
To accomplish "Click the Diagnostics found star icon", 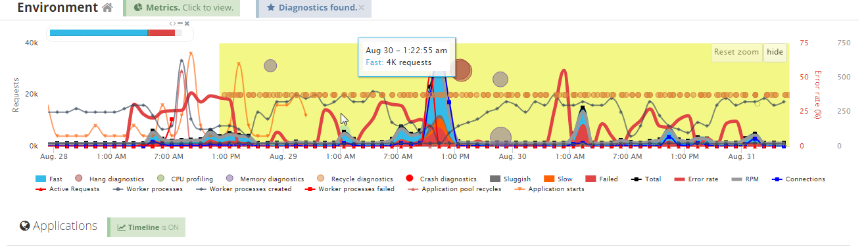I will coord(272,8).
